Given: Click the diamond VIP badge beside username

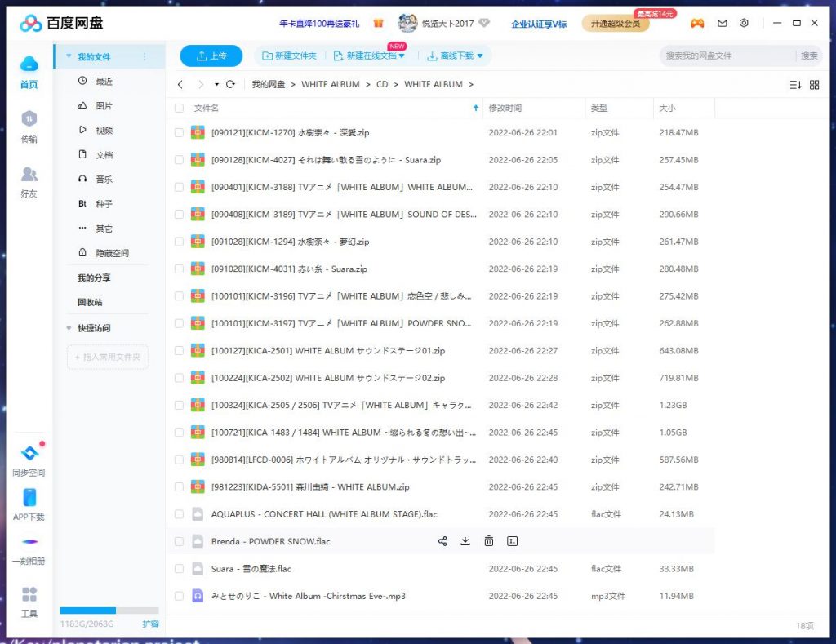Looking at the screenshot, I should coord(483,23).
